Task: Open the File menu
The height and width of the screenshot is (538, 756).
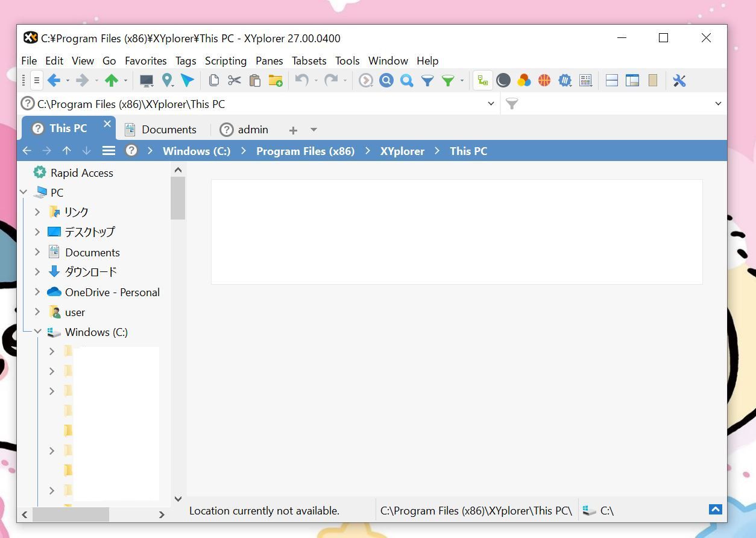Action: click(29, 61)
